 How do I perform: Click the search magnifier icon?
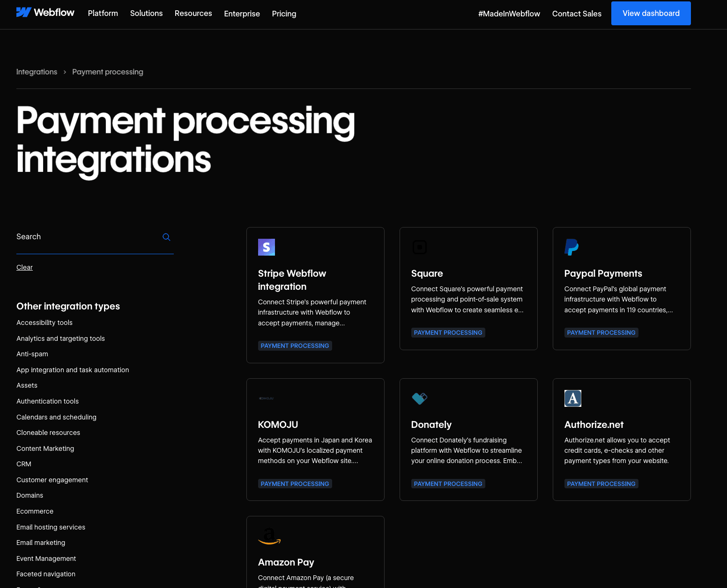166,237
